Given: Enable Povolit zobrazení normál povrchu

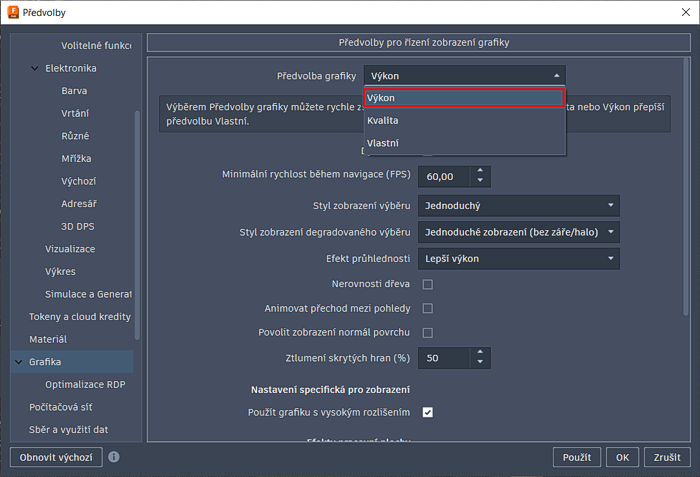Looking at the screenshot, I should click(x=428, y=333).
